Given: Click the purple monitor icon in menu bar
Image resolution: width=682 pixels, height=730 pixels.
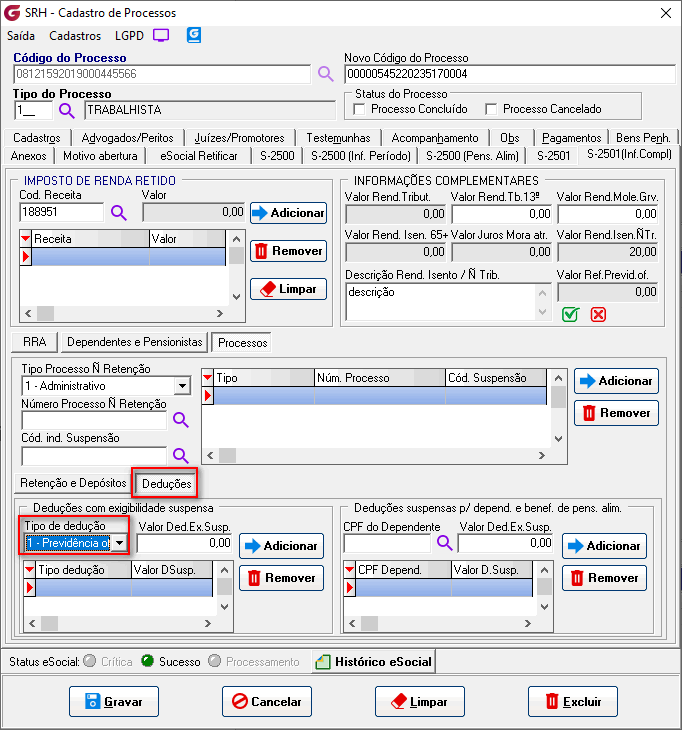Looking at the screenshot, I should 161,35.
